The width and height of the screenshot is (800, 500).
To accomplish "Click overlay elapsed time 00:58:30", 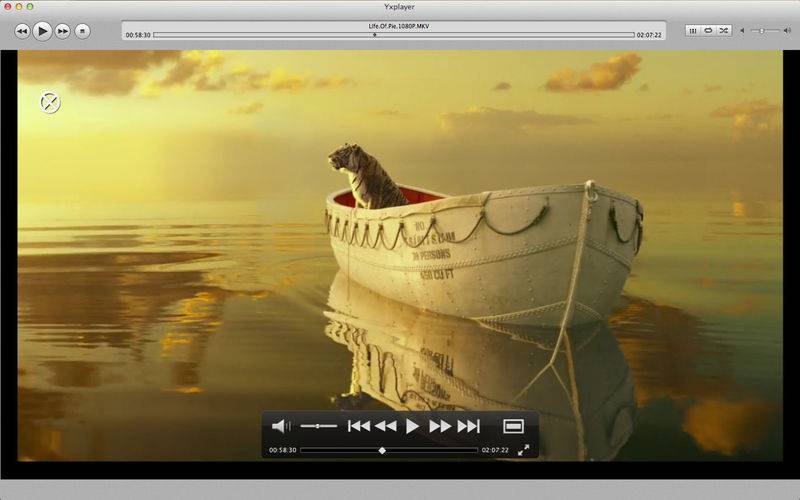I will [x=283, y=451].
